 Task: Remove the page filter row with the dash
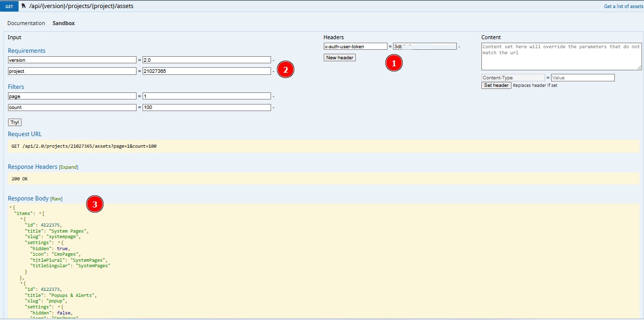point(274,96)
